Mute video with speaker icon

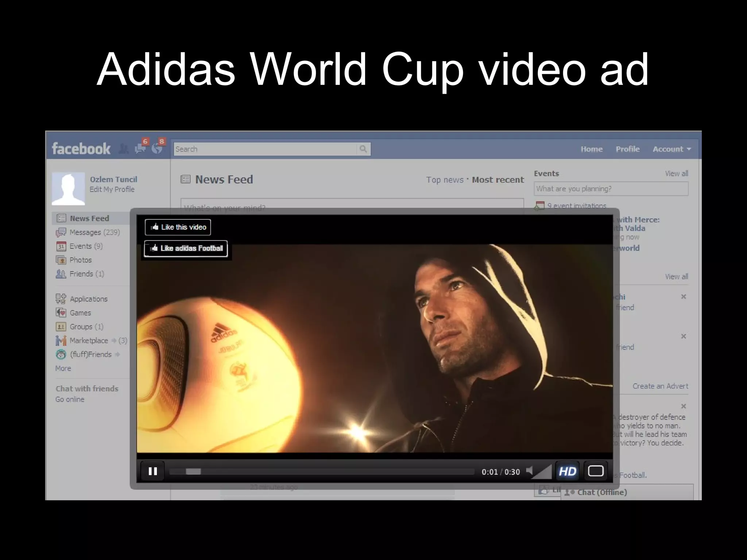point(529,471)
